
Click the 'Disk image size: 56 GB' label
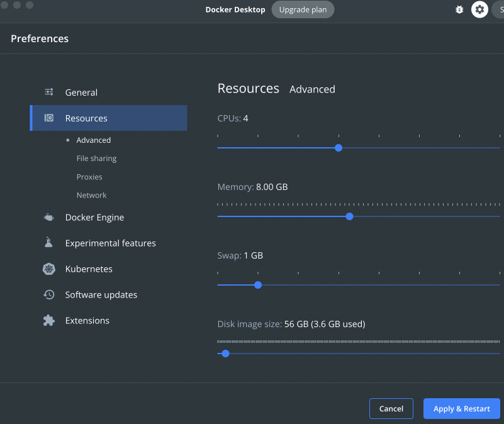tap(291, 324)
